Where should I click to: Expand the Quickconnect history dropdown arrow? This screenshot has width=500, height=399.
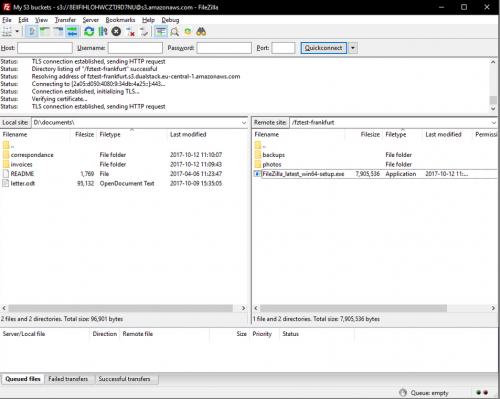click(353, 48)
